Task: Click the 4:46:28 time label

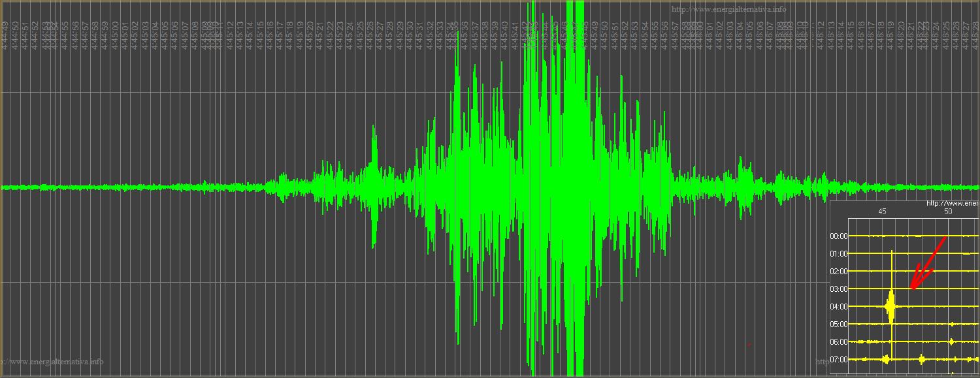Action: (975, 35)
